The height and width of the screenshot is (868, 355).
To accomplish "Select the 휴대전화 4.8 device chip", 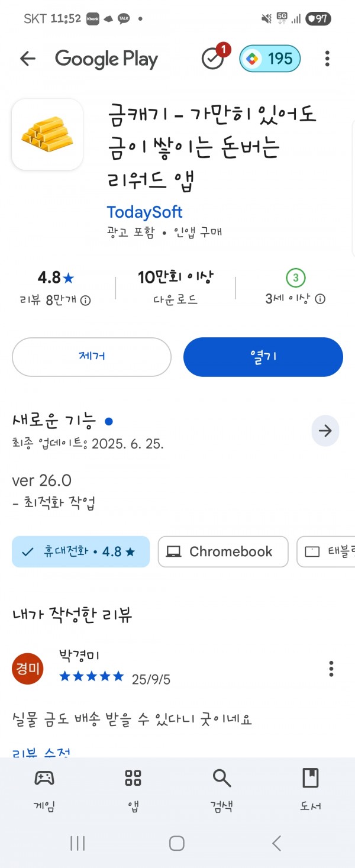I will [x=81, y=551].
